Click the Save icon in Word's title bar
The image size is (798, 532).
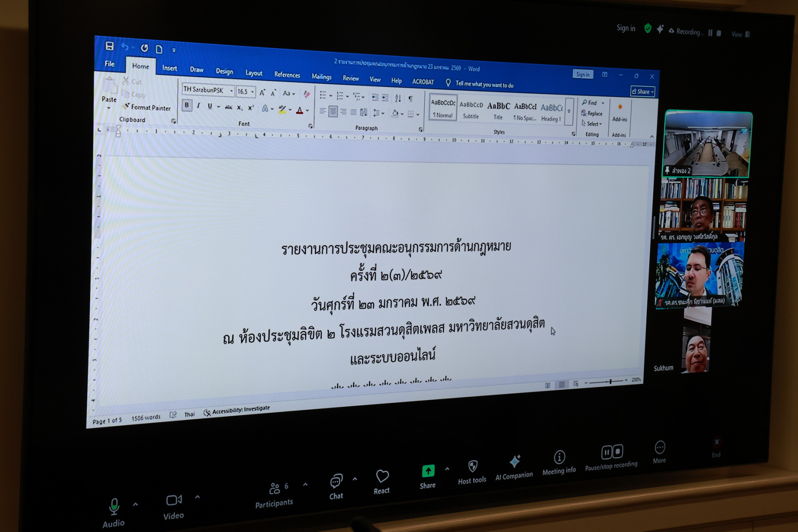click(110, 46)
